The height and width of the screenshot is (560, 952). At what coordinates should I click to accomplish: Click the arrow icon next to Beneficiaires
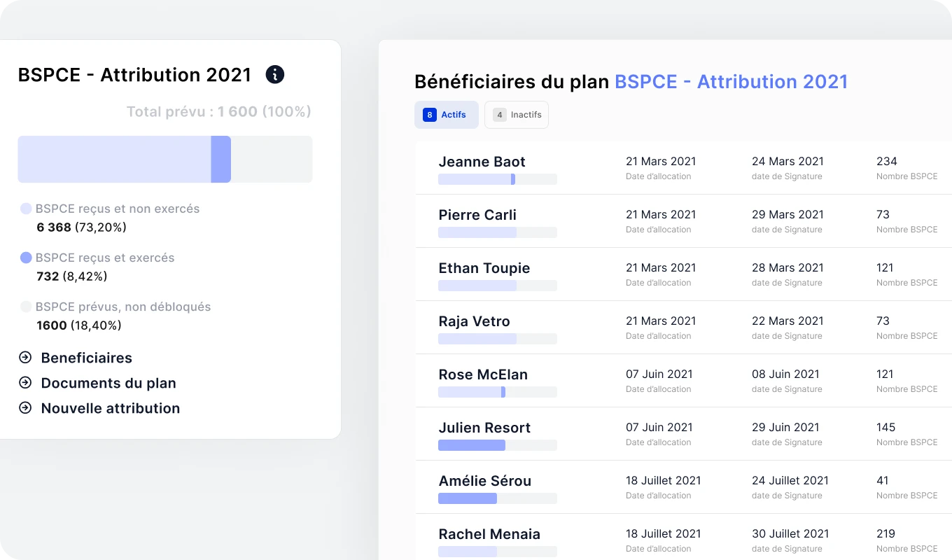26,358
